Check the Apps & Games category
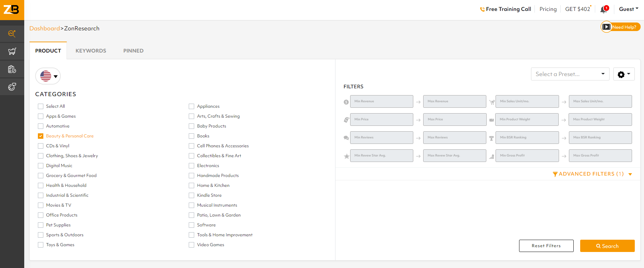This screenshot has height=268, width=644. click(x=41, y=116)
